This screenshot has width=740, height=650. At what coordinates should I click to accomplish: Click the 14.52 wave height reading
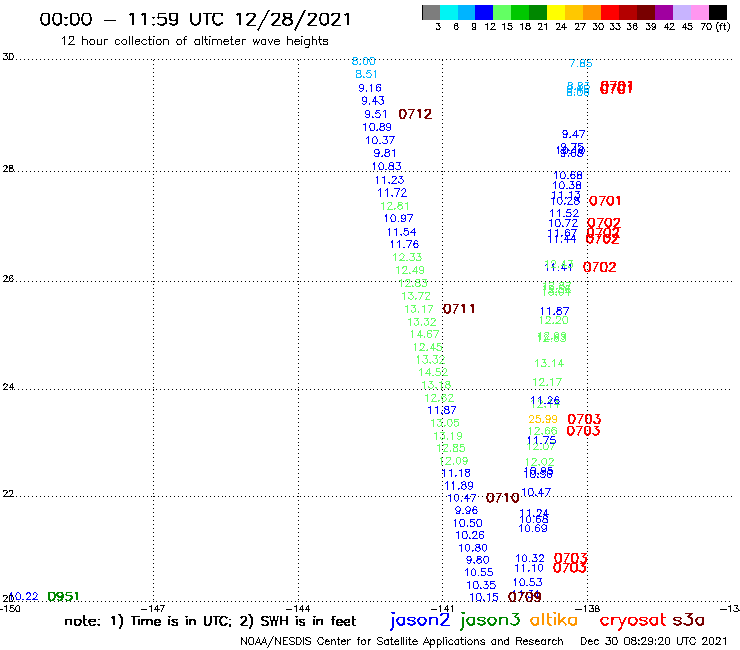tap(433, 372)
